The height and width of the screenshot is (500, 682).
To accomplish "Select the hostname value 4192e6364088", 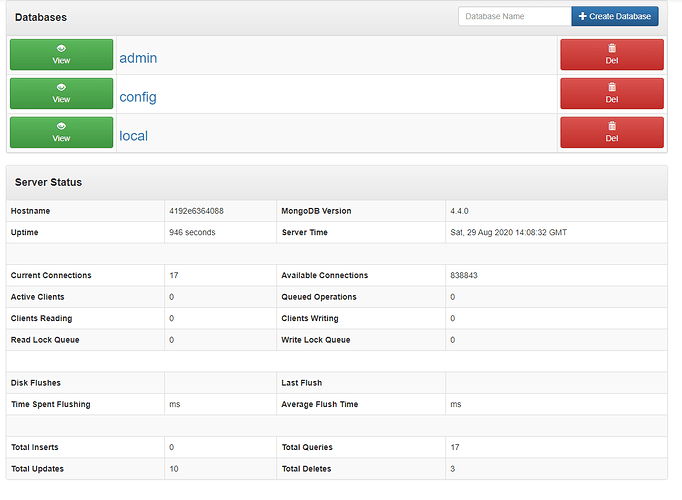I will [196, 211].
